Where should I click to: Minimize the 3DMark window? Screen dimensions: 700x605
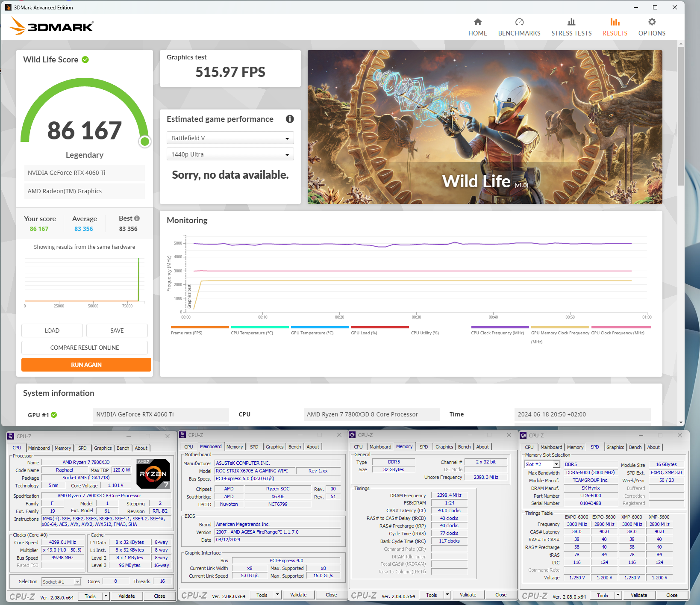pos(635,7)
